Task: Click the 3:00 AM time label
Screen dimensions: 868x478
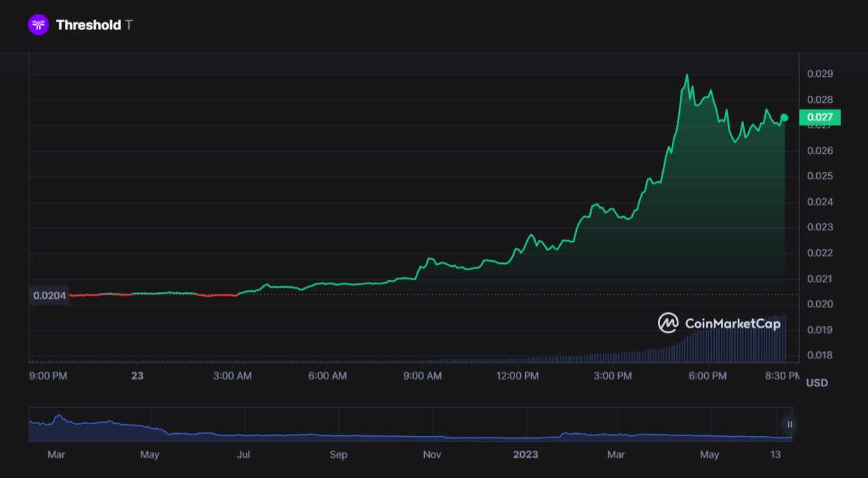Action: [232, 376]
